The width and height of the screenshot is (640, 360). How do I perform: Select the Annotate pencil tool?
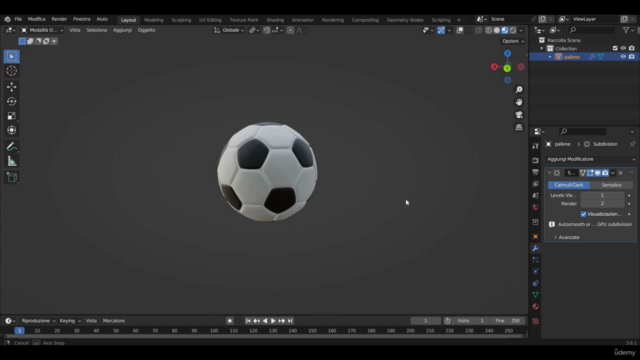[11, 147]
